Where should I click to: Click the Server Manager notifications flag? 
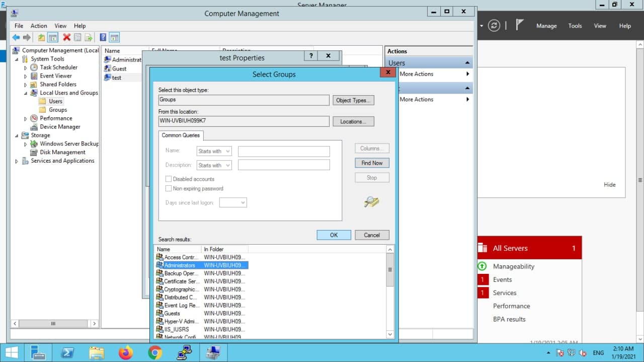520,25
